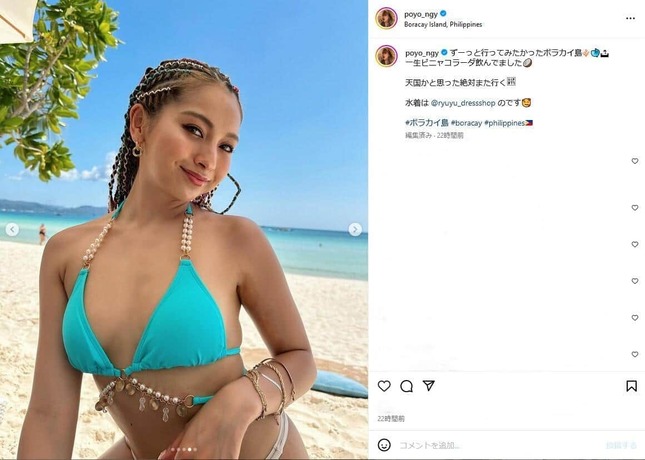Open the @ryuyu_dressshop mention link

463,103
